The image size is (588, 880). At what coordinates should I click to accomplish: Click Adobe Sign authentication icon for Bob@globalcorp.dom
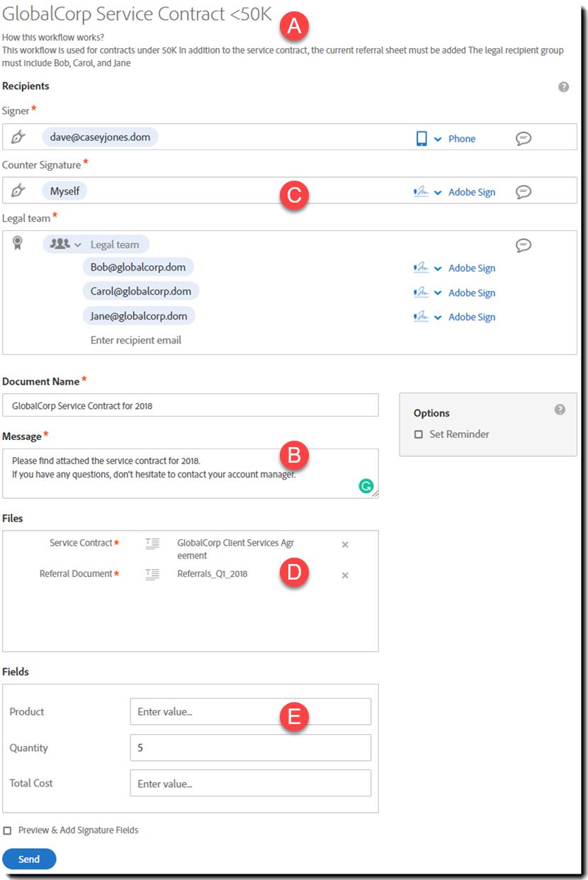tap(421, 268)
